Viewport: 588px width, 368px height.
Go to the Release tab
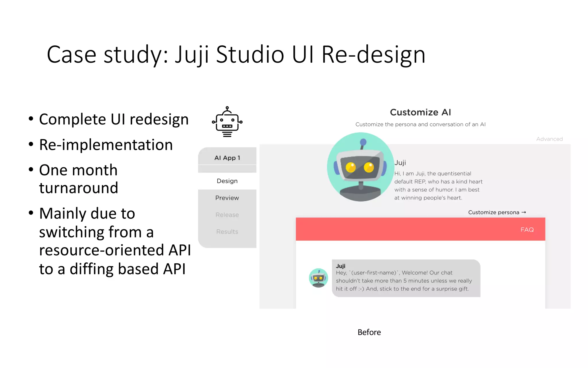(x=227, y=215)
